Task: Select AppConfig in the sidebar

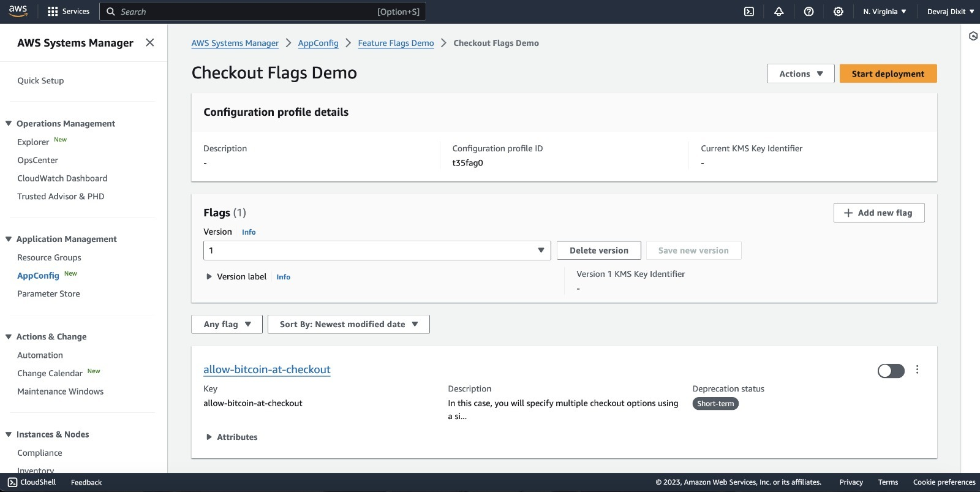Action: point(38,276)
